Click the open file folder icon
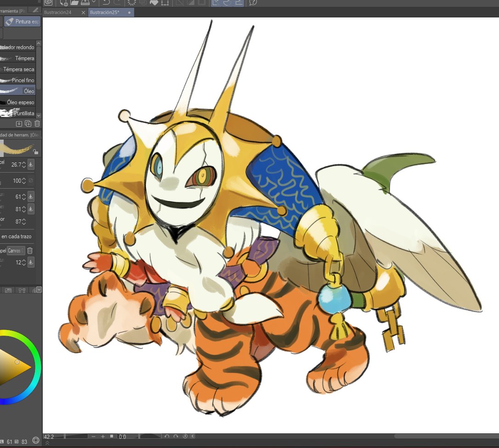Image resolution: width=499 pixels, height=448 pixels. pyautogui.click(x=74, y=3)
